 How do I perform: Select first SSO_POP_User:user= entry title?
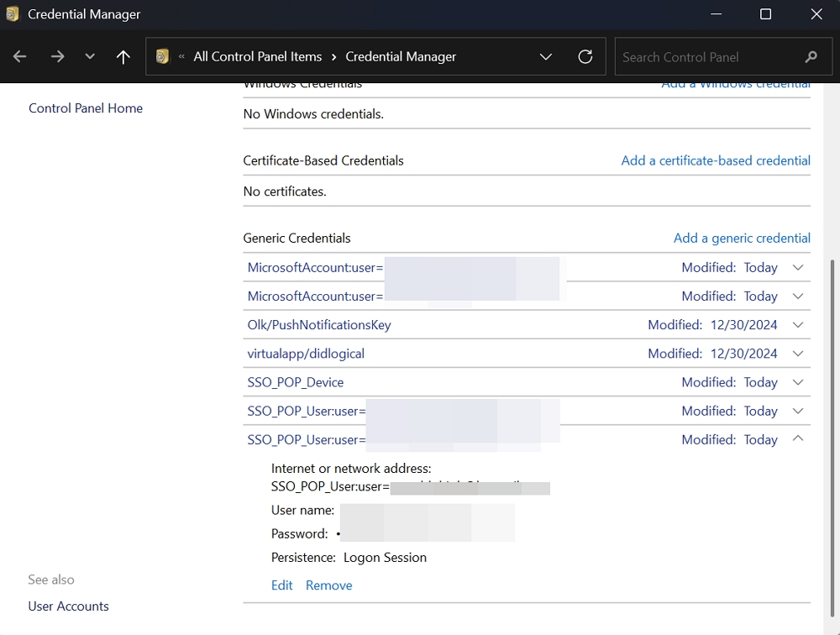pos(307,411)
